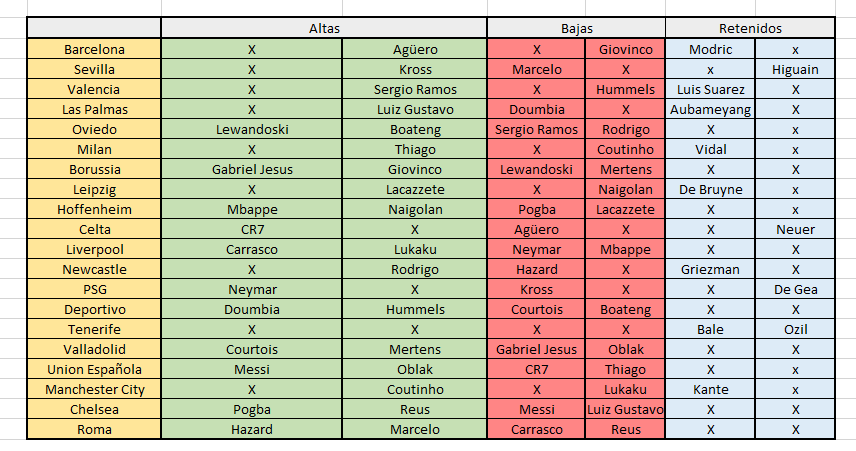
Task: Select the Agüero cell in Barcelona row
Action: coord(415,49)
